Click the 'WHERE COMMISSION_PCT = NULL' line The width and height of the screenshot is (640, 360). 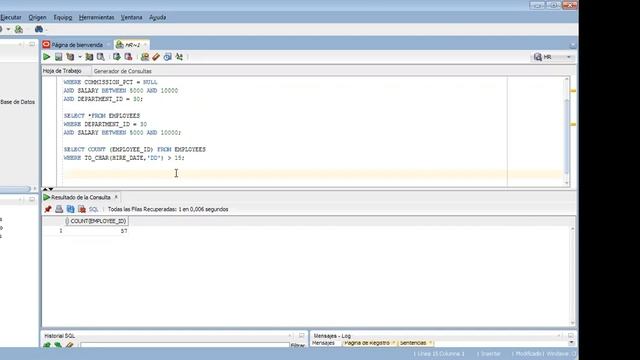(110, 82)
